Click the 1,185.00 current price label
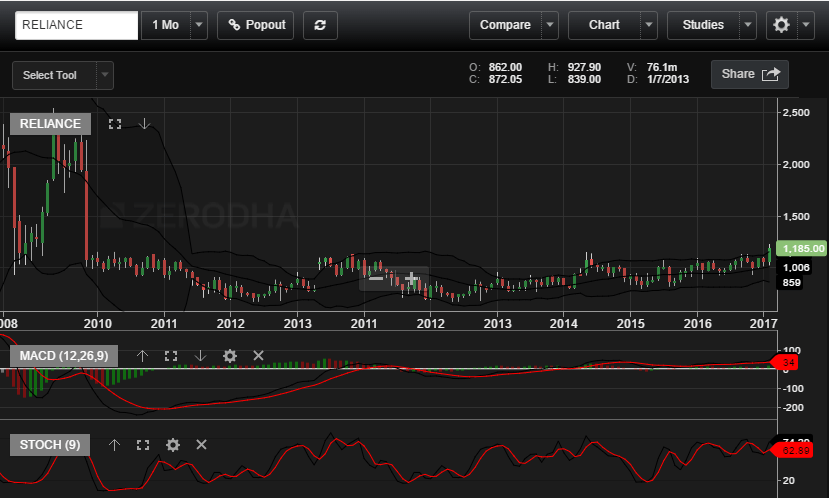This screenshot has width=829, height=498. [x=803, y=248]
